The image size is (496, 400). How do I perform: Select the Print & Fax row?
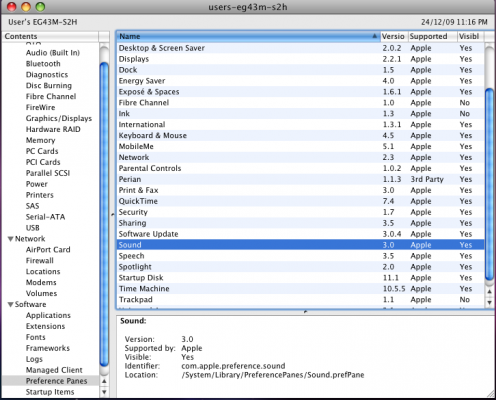point(300,190)
